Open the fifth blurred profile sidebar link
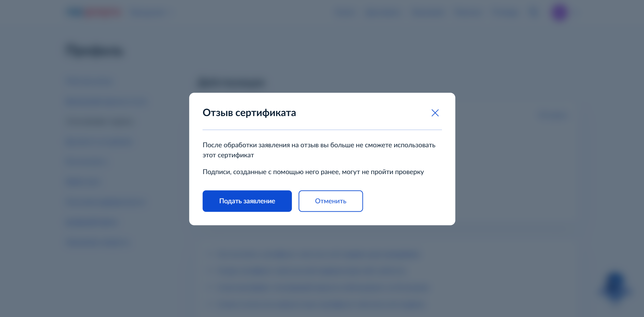This screenshot has height=317, width=644. [86, 162]
